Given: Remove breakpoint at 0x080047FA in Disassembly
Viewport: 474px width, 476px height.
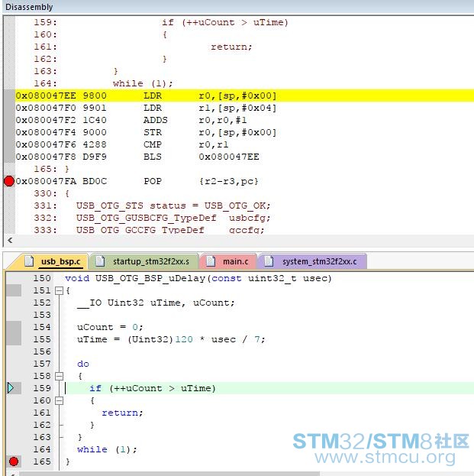Looking at the screenshot, I should tap(9, 181).
